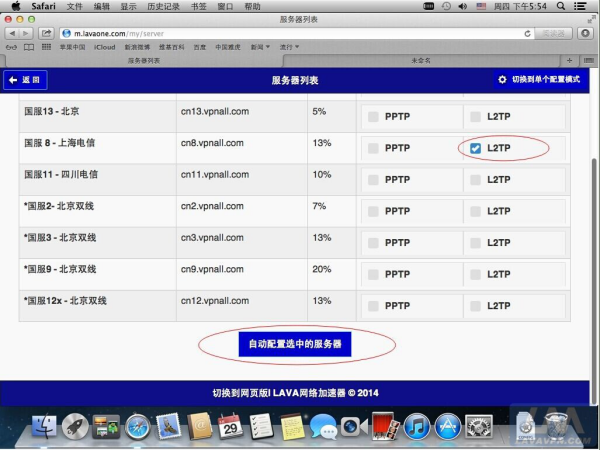Open Notification Center list icon

click(x=580, y=6)
